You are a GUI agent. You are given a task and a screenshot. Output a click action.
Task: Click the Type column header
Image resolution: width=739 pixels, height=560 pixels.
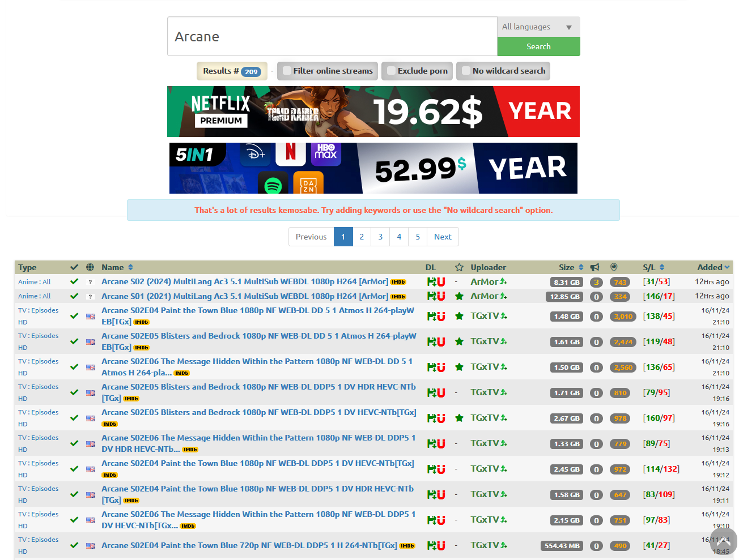click(x=27, y=267)
